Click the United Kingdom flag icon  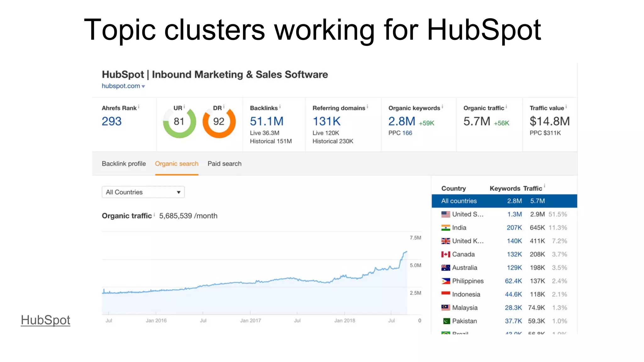(446, 241)
